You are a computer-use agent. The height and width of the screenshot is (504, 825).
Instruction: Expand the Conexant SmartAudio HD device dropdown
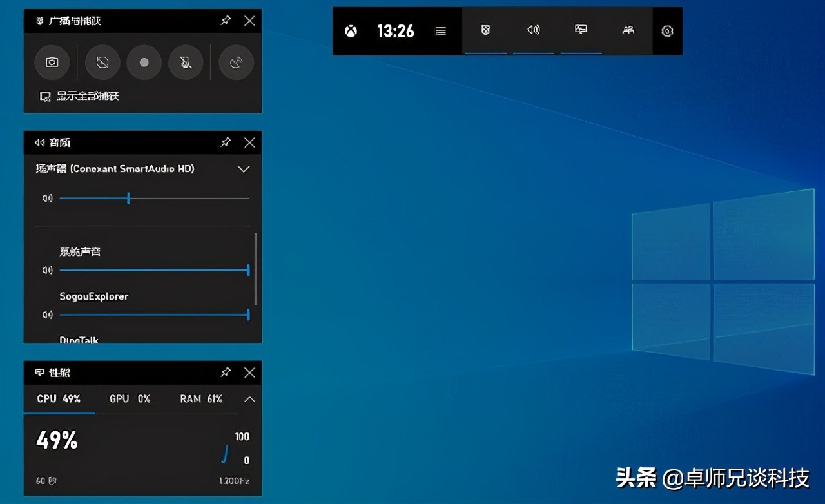click(x=244, y=169)
